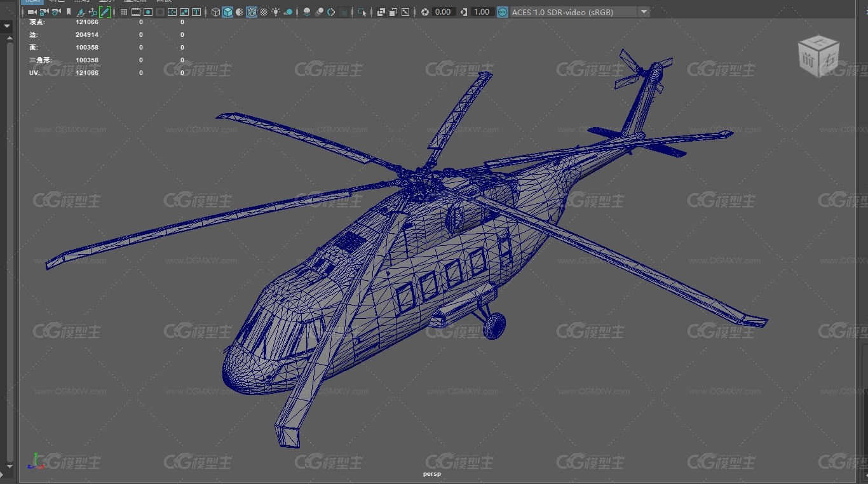This screenshot has height=484, width=868.
Task: Click the persp camera label
Action: pyautogui.click(x=432, y=474)
